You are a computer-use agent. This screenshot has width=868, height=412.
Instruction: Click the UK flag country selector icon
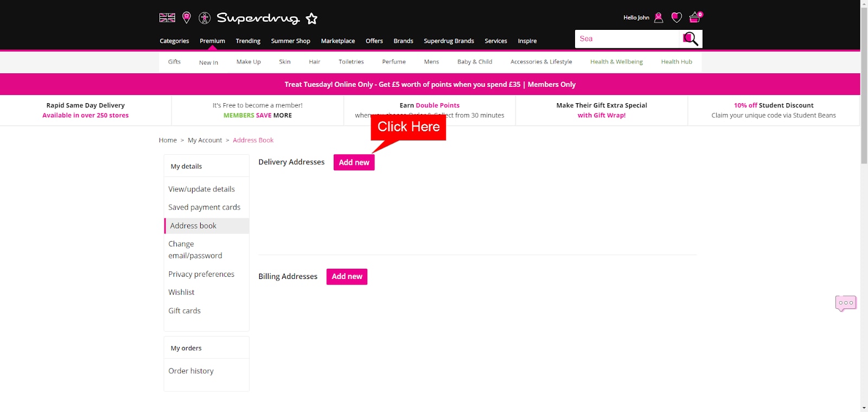pyautogui.click(x=167, y=18)
